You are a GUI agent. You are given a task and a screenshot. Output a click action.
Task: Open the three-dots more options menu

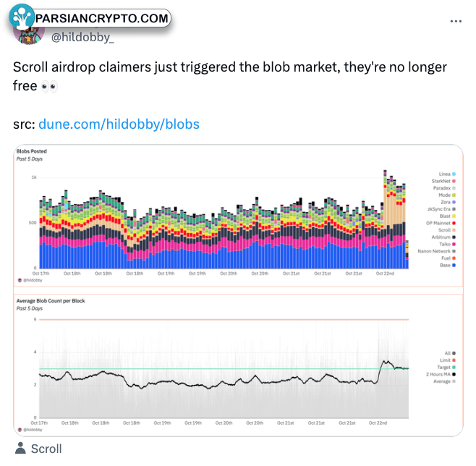pos(456,21)
